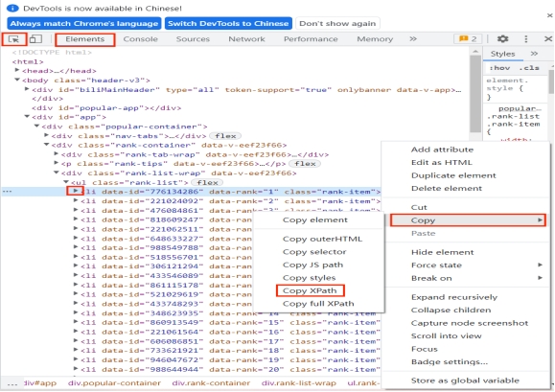Image resolution: width=555 pixels, height=392 pixels.
Task: Expand the nav-tabs div node
Action: click(x=46, y=135)
